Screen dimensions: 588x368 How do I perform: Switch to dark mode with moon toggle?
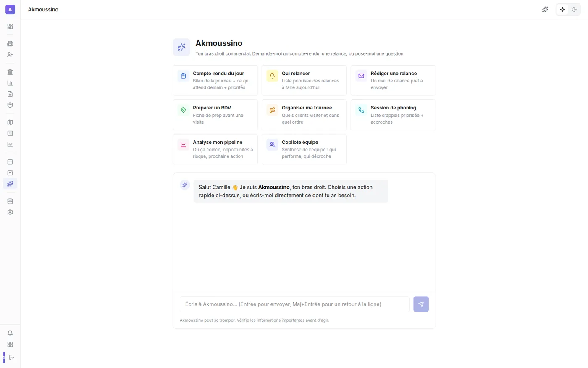pos(574,9)
